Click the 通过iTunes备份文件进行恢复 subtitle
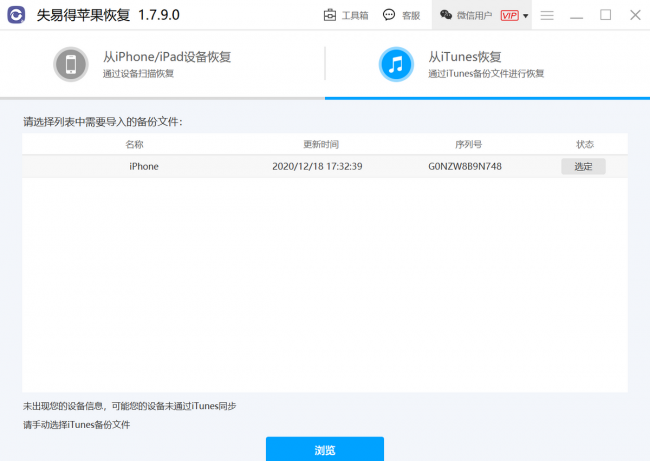This screenshot has width=650, height=461. (486, 74)
